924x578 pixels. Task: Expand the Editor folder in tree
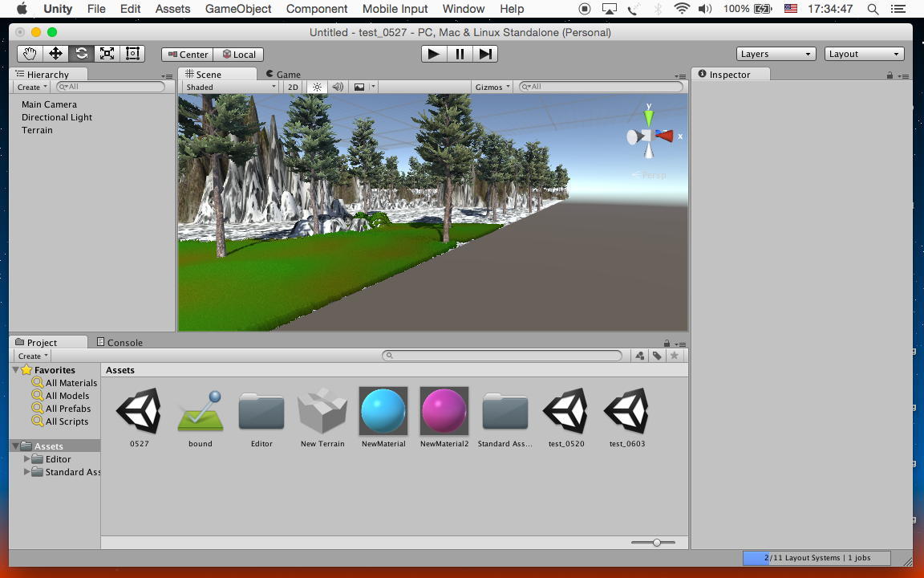pos(27,459)
